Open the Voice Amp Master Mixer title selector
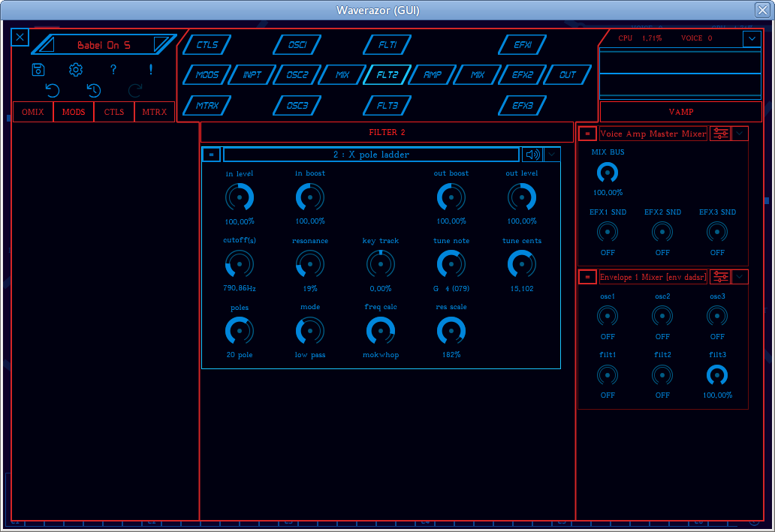The width and height of the screenshot is (775, 532). coord(653,134)
